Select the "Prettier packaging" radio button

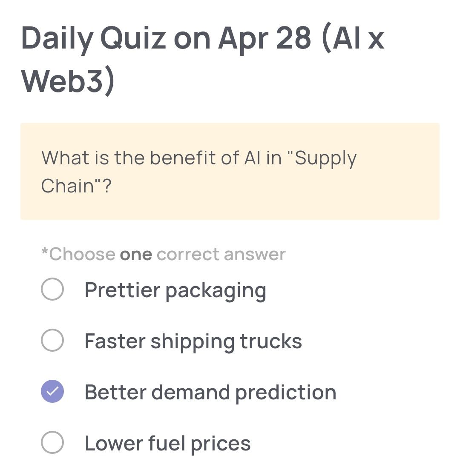[52, 290]
